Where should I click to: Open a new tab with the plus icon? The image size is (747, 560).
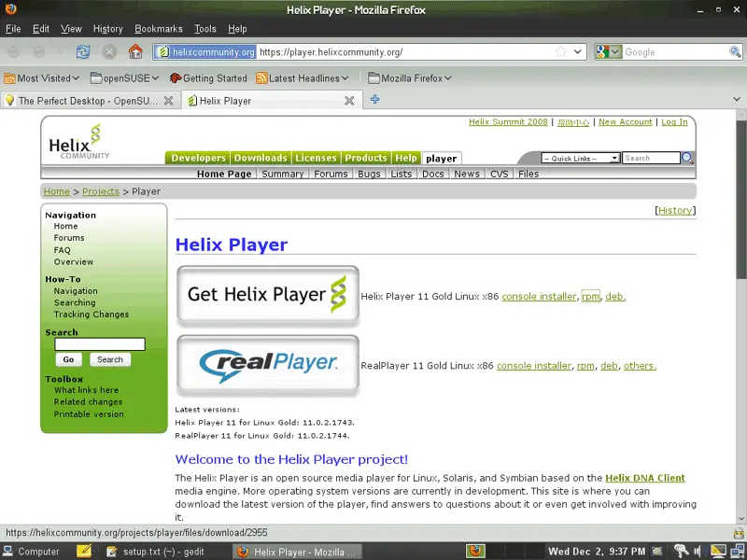pyautogui.click(x=375, y=100)
